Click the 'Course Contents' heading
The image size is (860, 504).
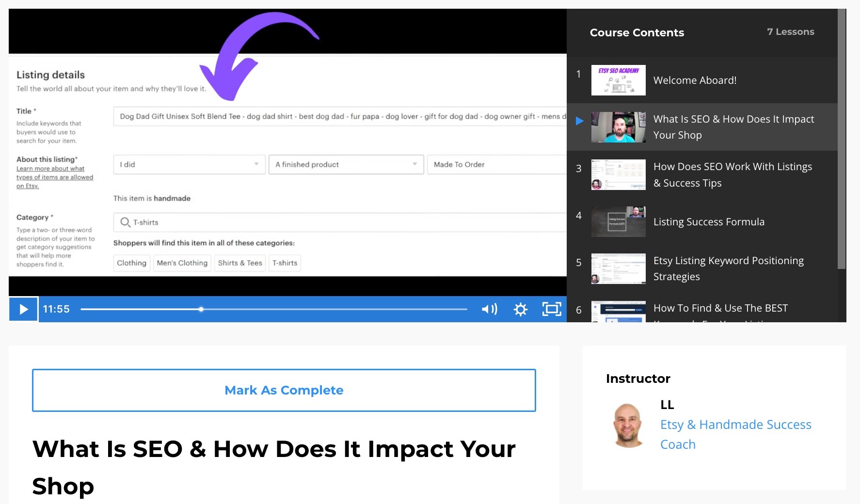point(637,32)
